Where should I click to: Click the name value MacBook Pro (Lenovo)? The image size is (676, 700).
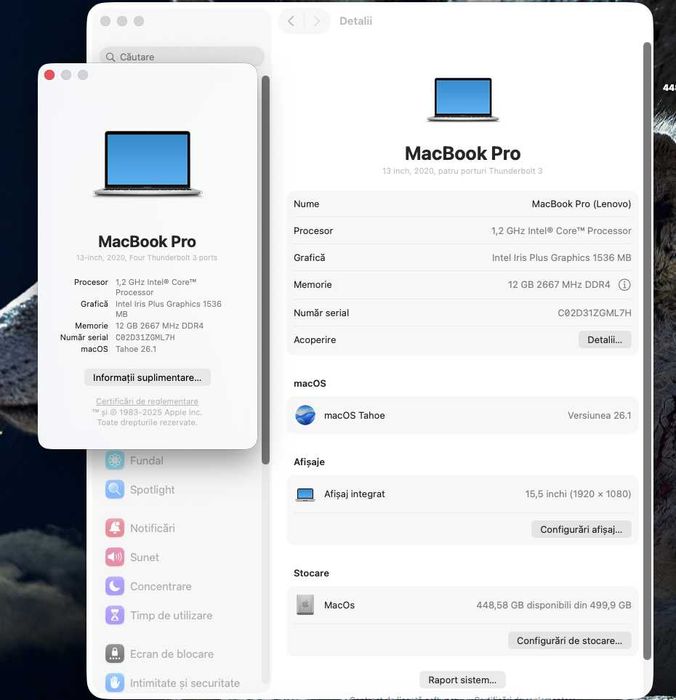point(581,204)
